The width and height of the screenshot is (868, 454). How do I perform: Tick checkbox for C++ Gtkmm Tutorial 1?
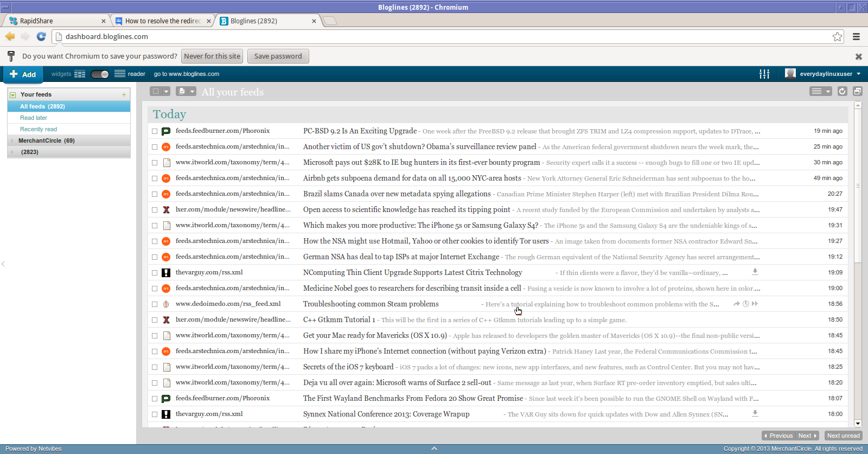click(x=155, y=320)
